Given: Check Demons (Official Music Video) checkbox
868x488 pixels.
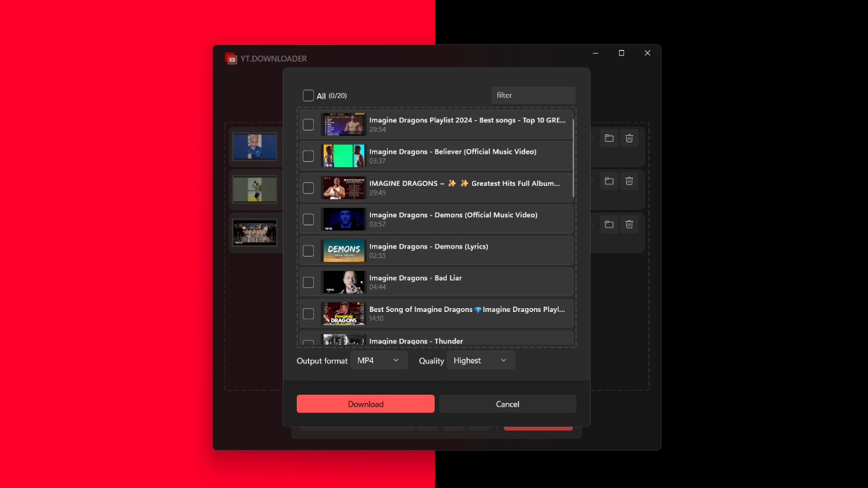Looking at the screenshot, I should click(x=308, y=219).
